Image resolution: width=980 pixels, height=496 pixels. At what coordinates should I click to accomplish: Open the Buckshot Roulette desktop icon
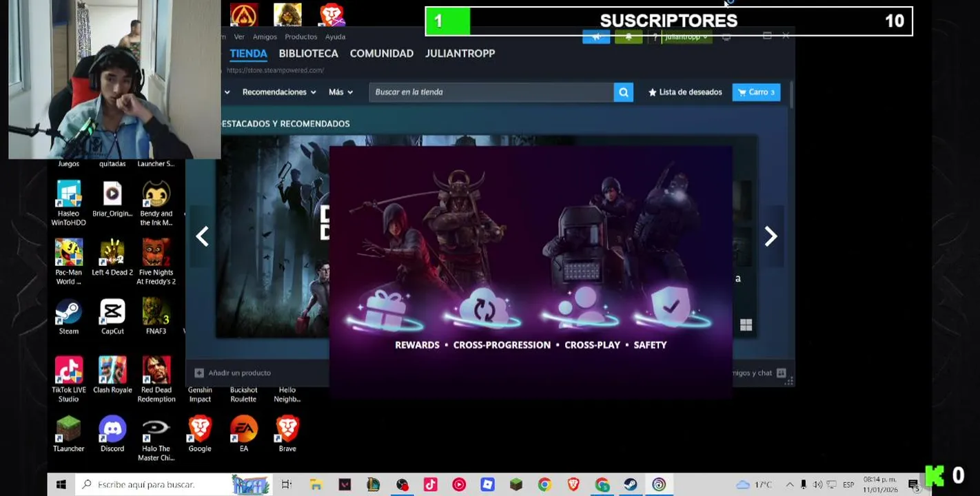tap(243, 394)
